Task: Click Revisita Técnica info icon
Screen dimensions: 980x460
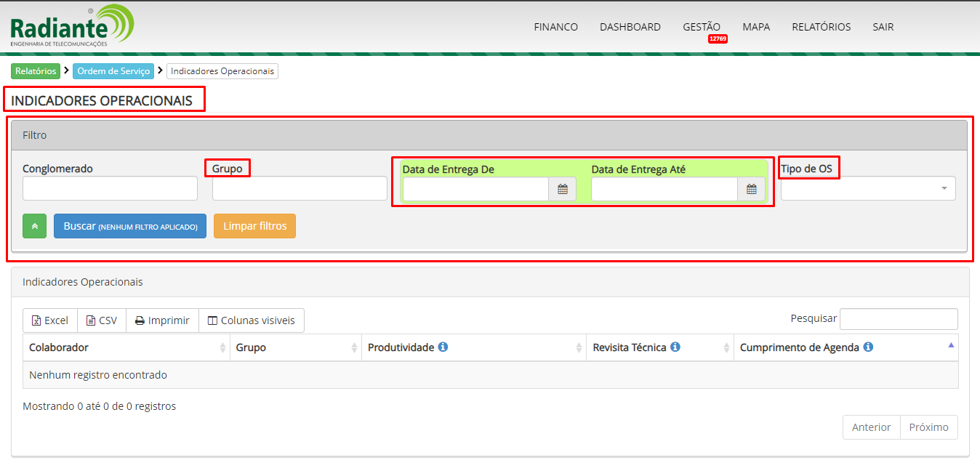Action: (x=675, y=347)
